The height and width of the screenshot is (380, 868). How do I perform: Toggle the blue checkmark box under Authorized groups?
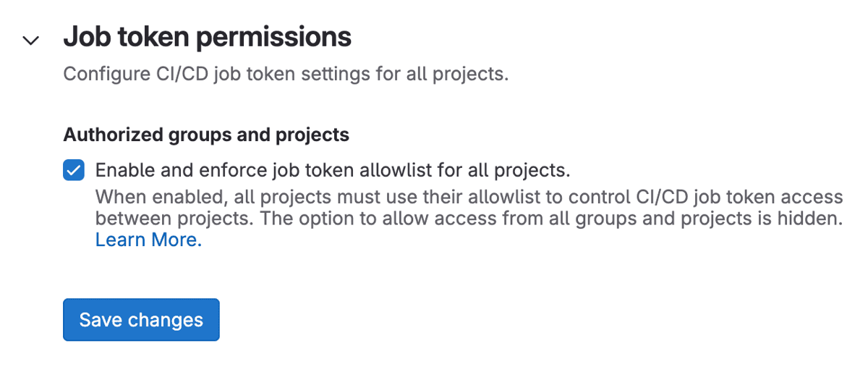pos(74,171)
